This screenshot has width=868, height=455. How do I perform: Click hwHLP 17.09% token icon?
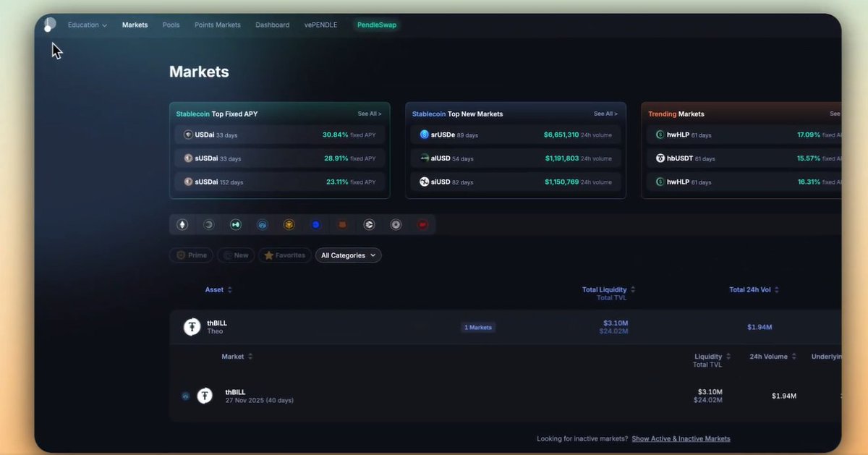click(660, 135)
